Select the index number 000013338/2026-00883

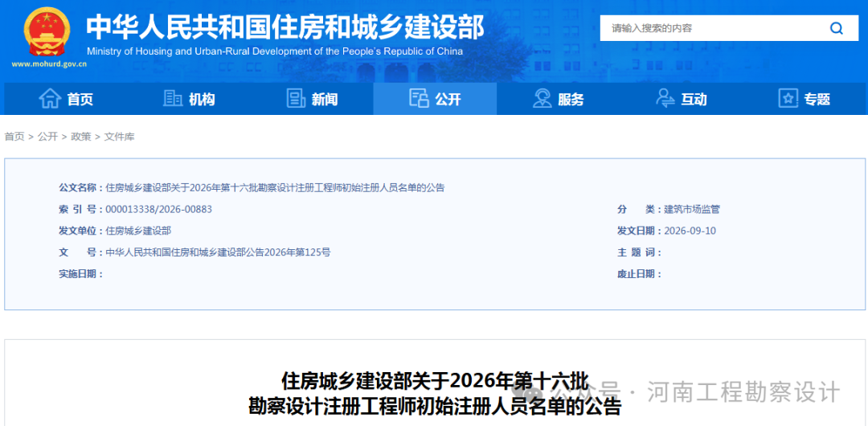(x=159, y=210)
